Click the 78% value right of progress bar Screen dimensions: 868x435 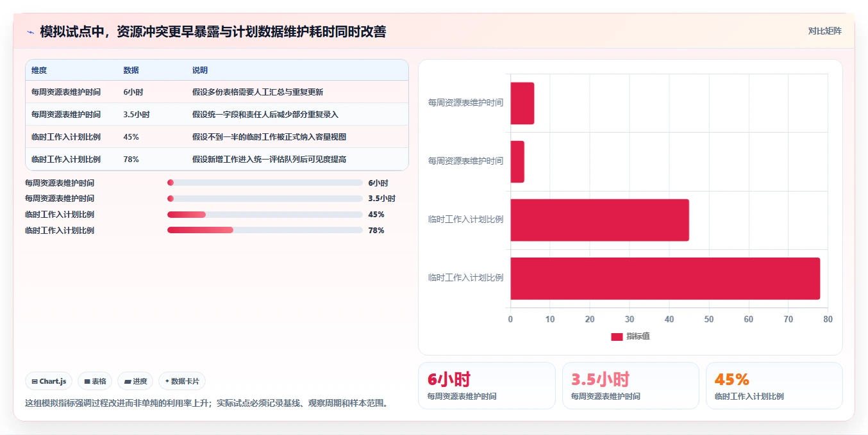[x=376, y=231]
